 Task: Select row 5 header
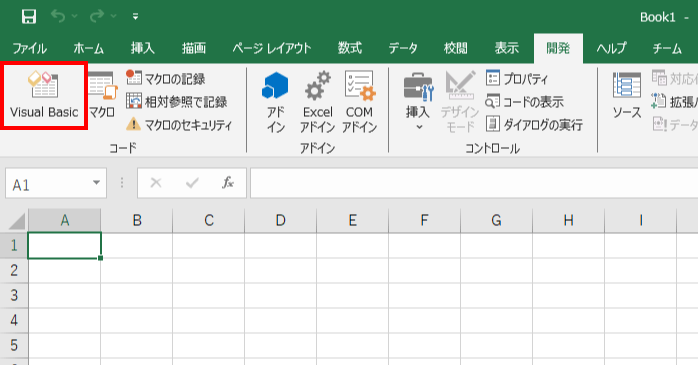pyautogui.click(x=14, y=345)
